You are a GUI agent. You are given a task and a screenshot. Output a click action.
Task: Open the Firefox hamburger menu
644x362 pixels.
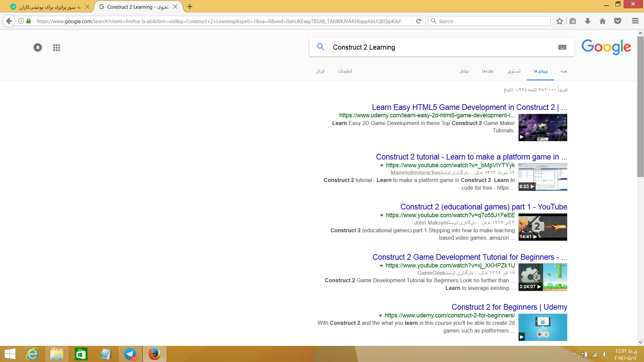(635, 21)
